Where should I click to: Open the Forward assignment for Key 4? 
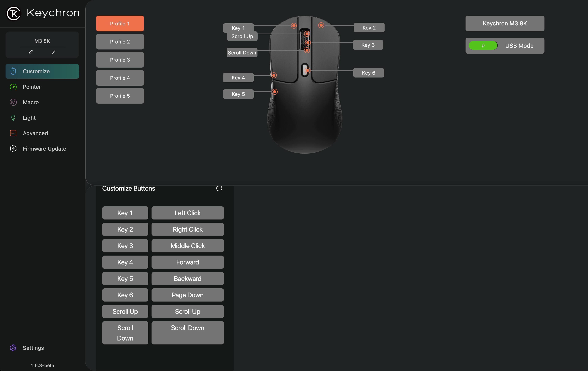[187, 262]
